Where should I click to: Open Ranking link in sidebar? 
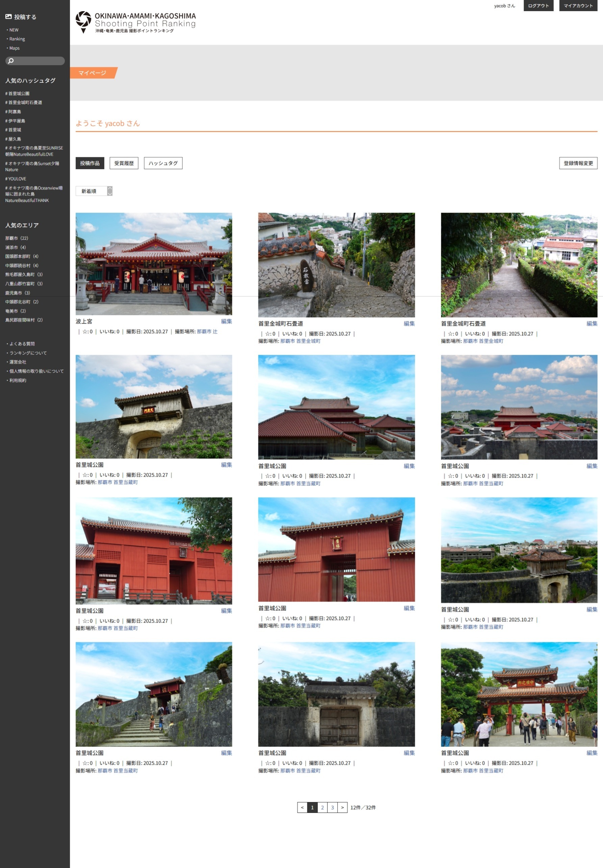(17, 39)
